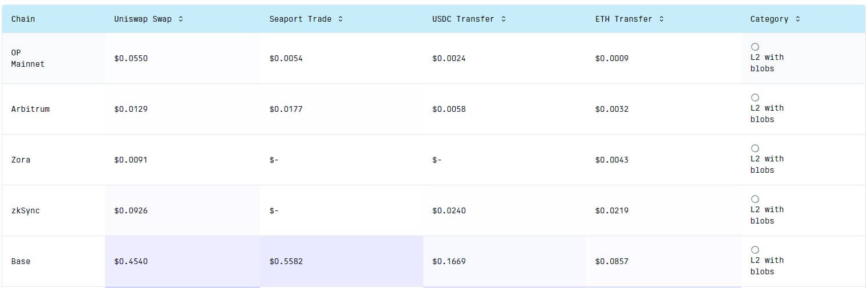This screenshot has height=288, width=868.
Task: Click Base Uniswap Swap cell $0.4540
Action: tap(131, 261)
